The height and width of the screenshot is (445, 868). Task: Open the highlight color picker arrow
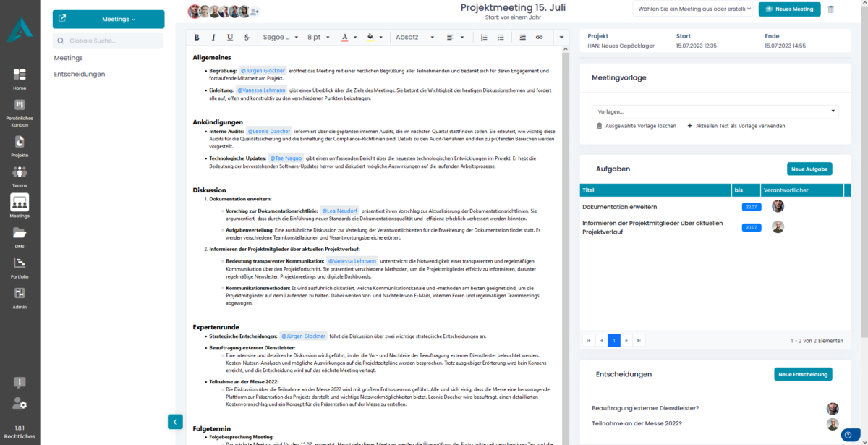click(381, 37)
